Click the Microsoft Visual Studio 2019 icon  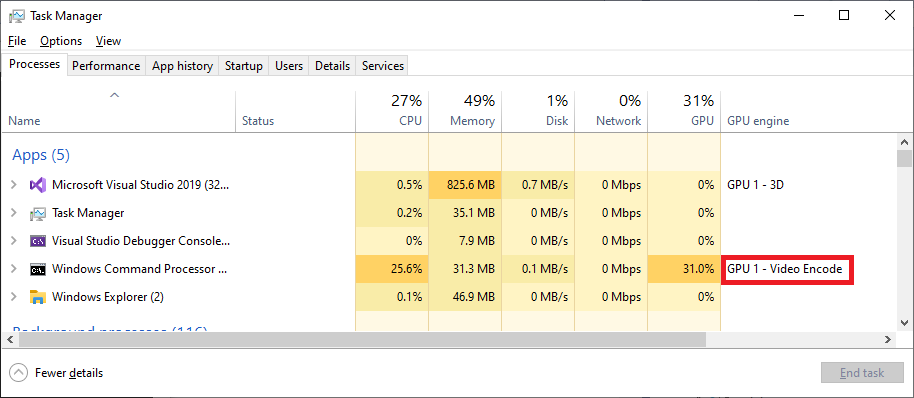37,185
